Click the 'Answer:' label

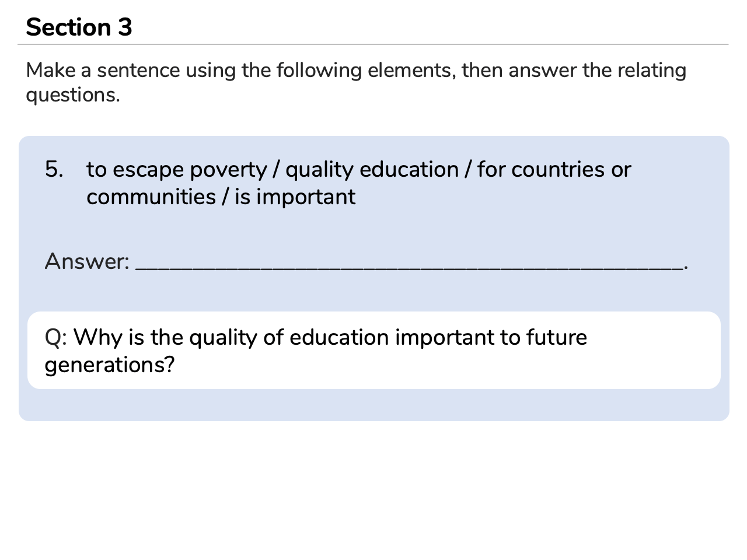point(87,261)
